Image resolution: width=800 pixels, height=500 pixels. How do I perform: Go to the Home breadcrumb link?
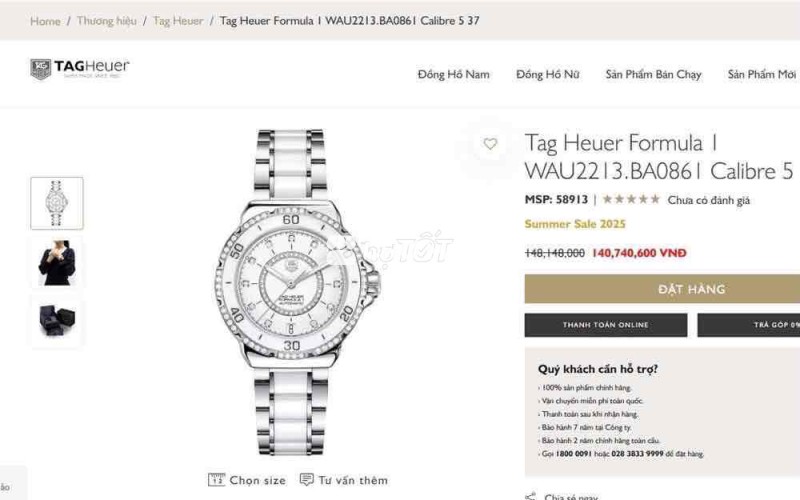pos(45,21)
